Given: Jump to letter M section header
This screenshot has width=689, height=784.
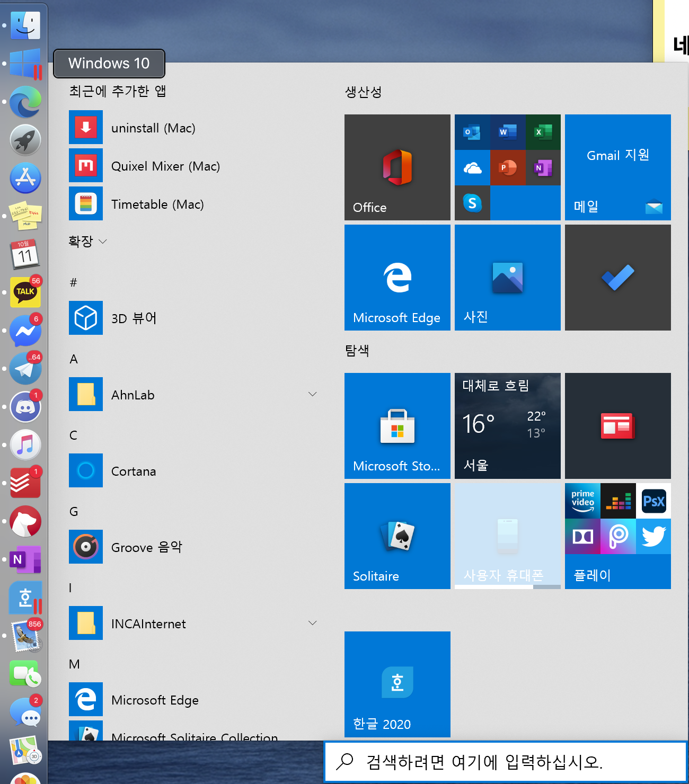Looking at the screenshot, I should 75,664.
